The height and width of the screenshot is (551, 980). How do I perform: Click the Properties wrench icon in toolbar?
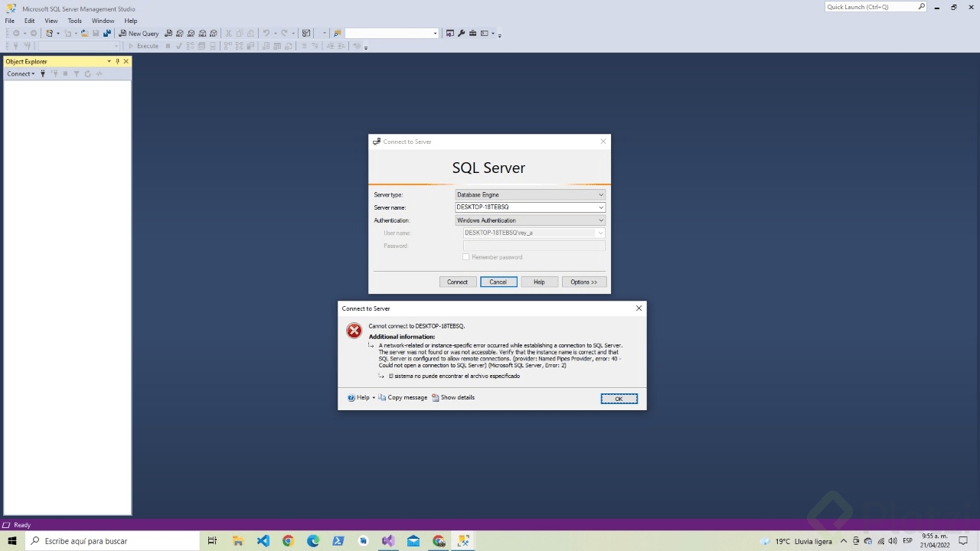(x=462, y=34)
